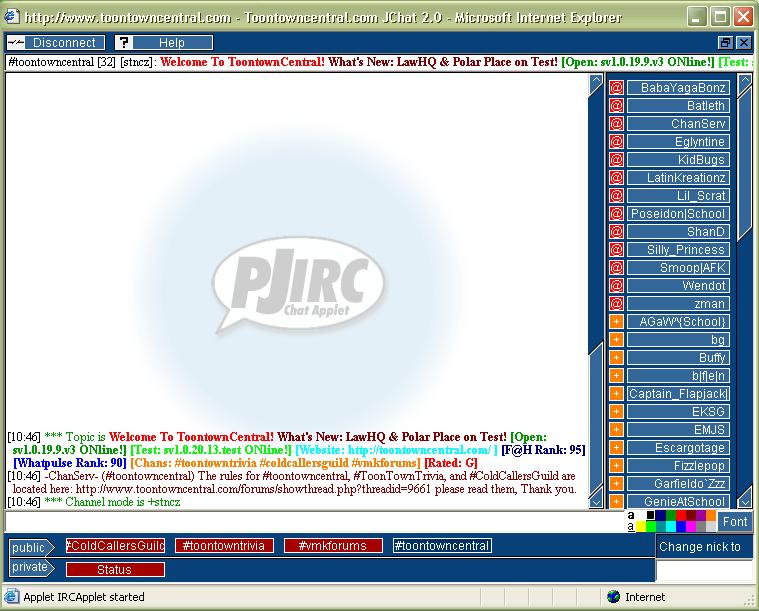The height and width of the screenshot is (611, 759).
Task: Click the applet restore window icon
Action: [725, 43]
